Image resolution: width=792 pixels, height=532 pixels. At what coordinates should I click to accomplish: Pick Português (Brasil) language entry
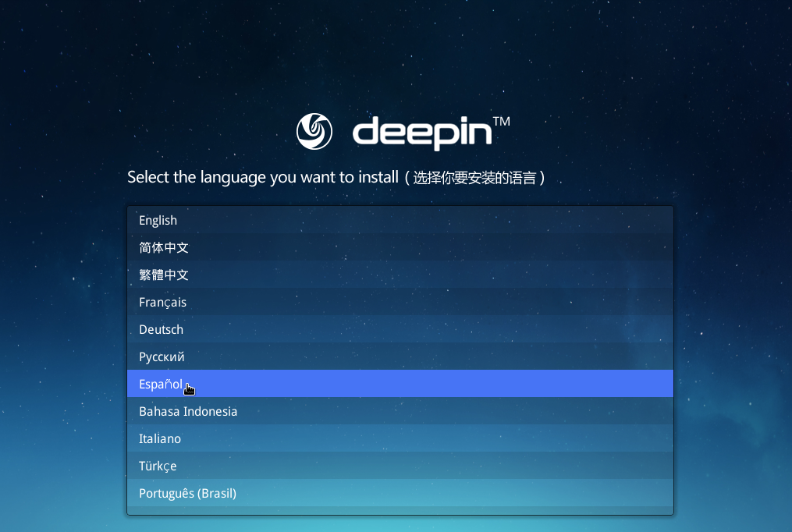pyautogui.click(x=400, y=493)
